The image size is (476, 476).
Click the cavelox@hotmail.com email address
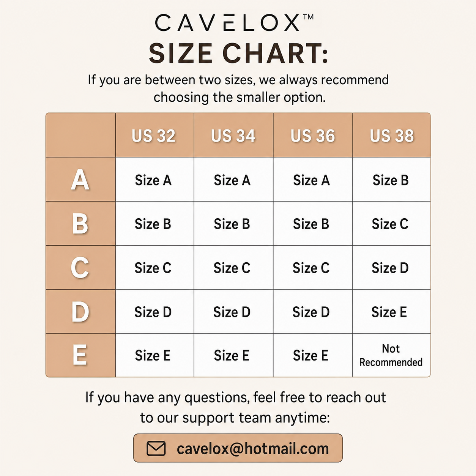point(253,449)
